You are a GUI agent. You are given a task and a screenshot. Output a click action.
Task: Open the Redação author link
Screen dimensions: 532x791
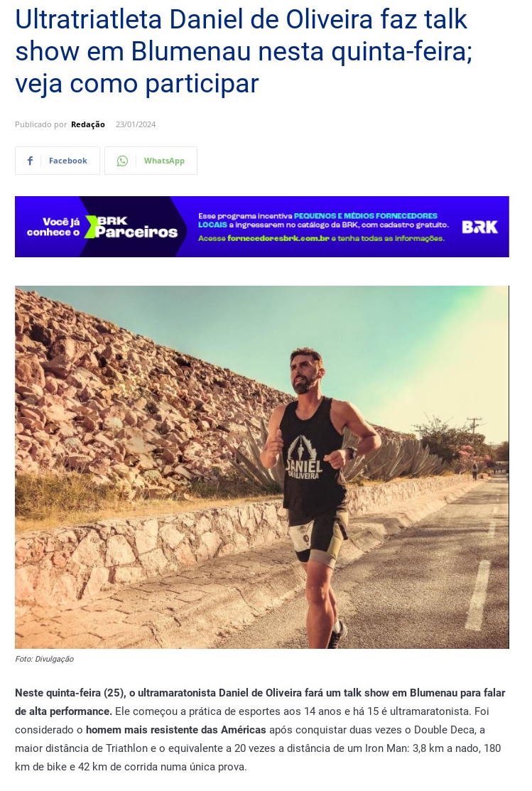point(88,124)
